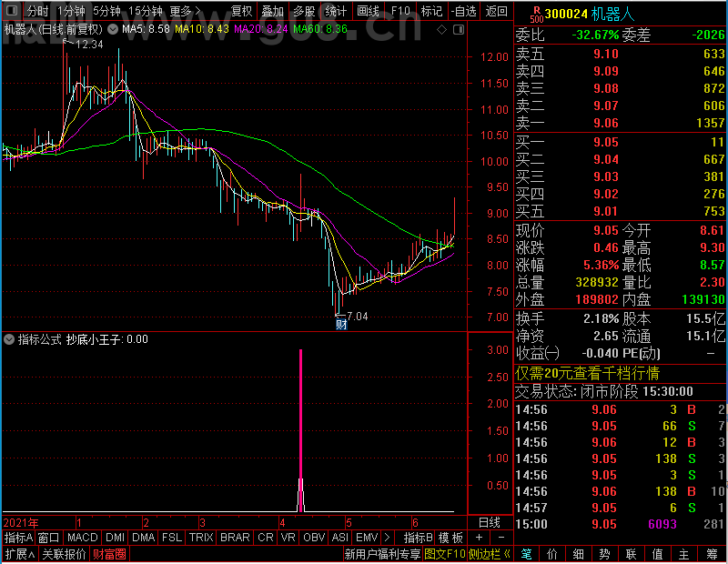Select the 指标B tab
Screen dimensions: 728x564
click(x=418, y=538)
